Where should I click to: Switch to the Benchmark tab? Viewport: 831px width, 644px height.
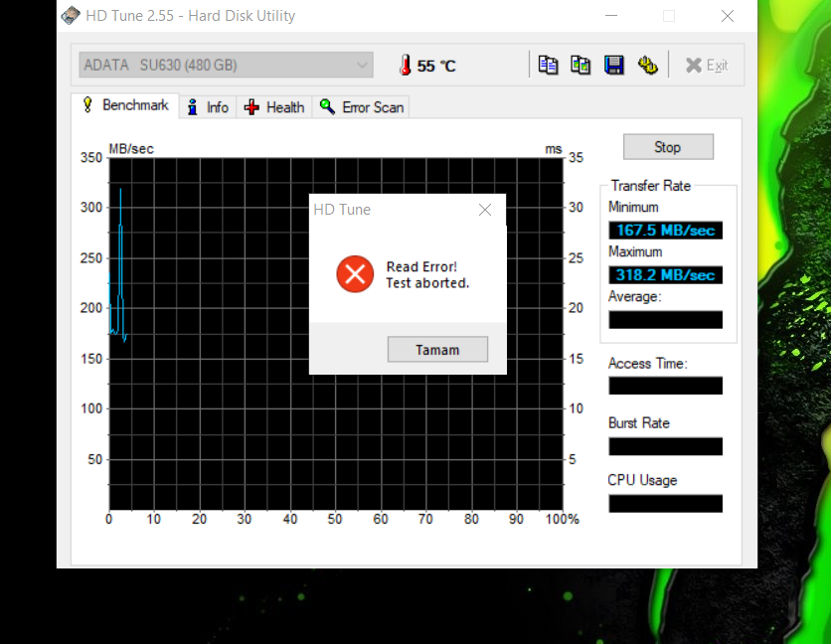click(x=125, y=105)
